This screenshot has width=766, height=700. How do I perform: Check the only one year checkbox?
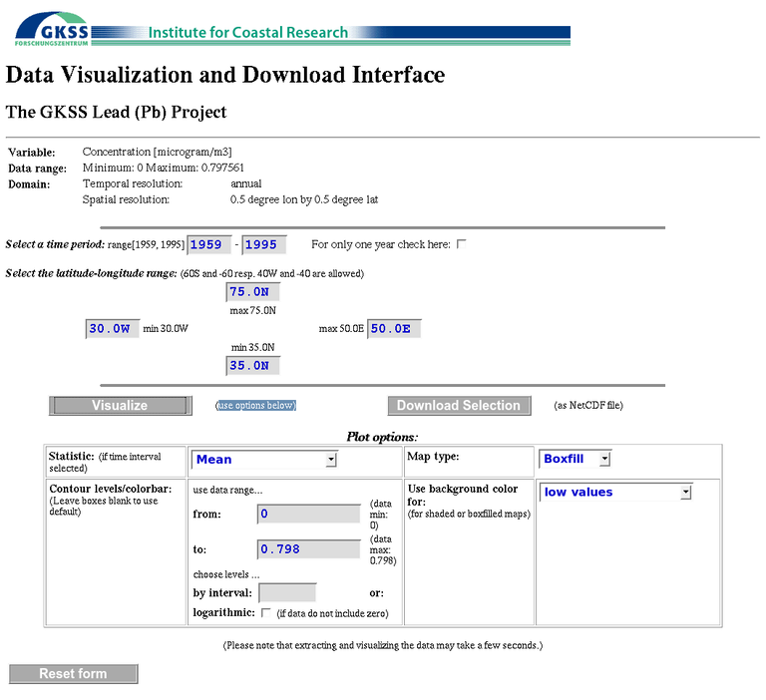(461, 243)
